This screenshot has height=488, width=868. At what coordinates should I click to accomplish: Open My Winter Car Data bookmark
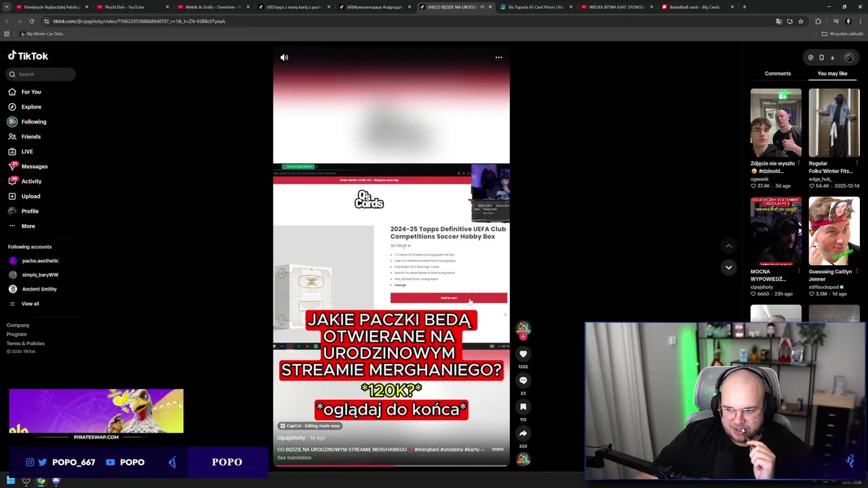point(42,34)
